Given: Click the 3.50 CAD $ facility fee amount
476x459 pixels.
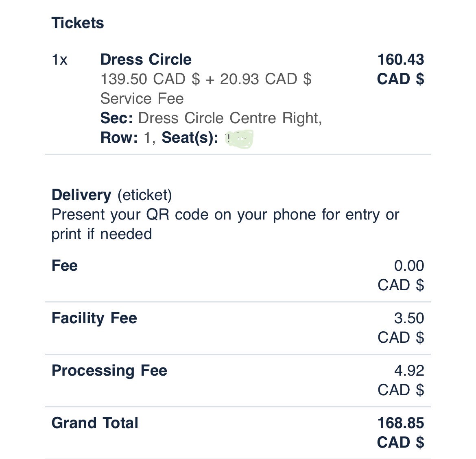Looking at the screenshot, I should (x=401, y=328).
